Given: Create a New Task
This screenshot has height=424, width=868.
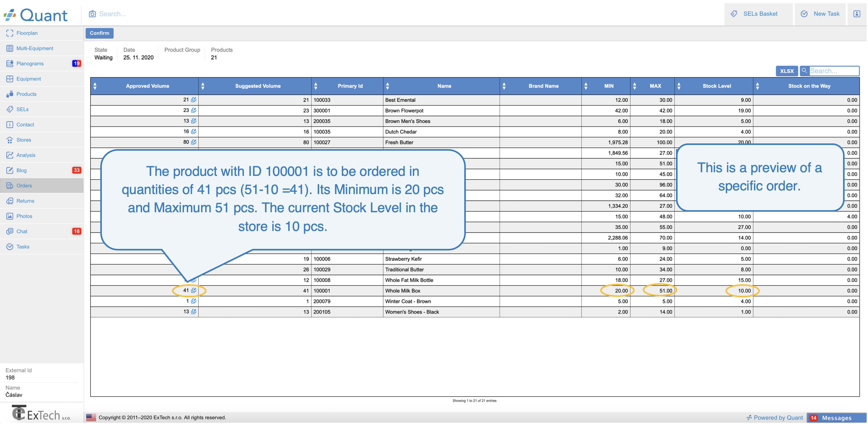Looking at the screenshot, I should coord(820,14).
